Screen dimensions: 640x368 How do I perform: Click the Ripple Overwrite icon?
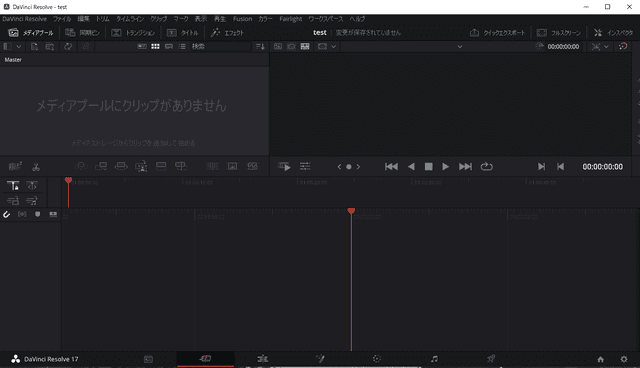pyautogui.click(x=121, y=166)
